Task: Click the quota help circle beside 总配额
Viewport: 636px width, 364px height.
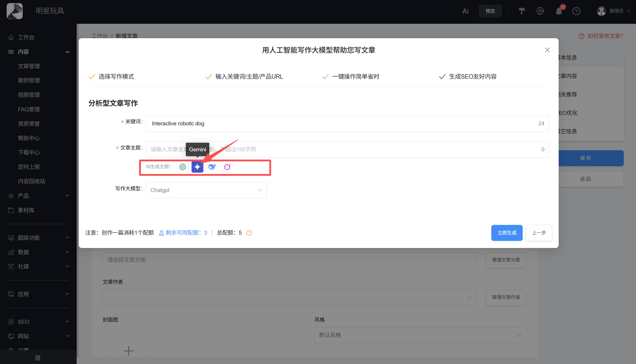Action: click(249, 233)
